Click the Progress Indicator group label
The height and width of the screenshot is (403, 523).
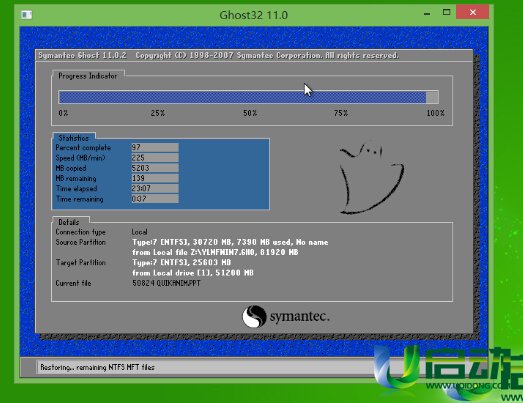point(88,76)
